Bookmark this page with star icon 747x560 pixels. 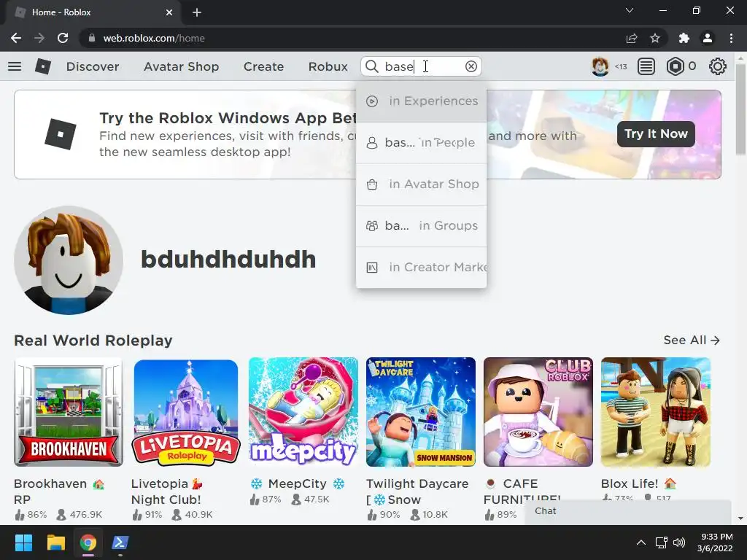[655, 38]
